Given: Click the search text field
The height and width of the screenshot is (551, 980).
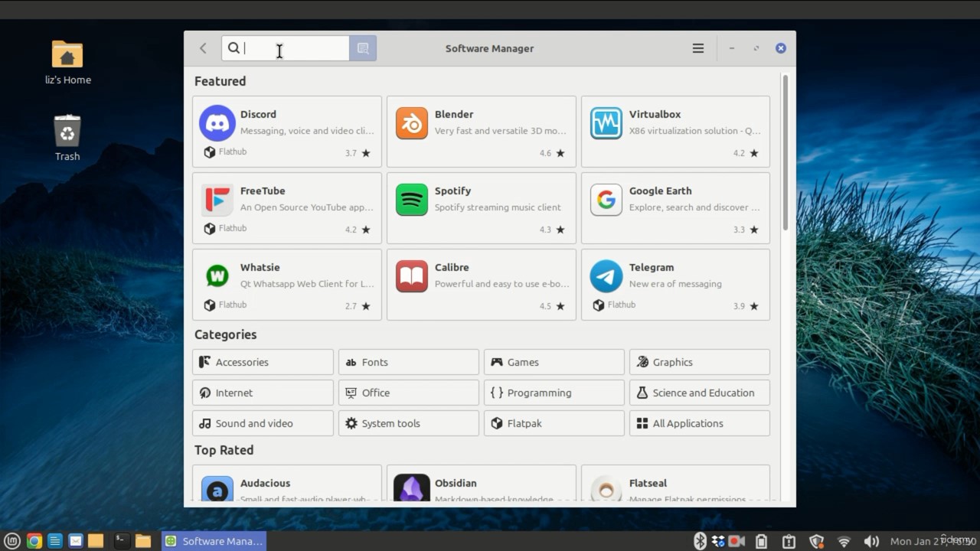Looking at the screenshot, I should [286, 48].
